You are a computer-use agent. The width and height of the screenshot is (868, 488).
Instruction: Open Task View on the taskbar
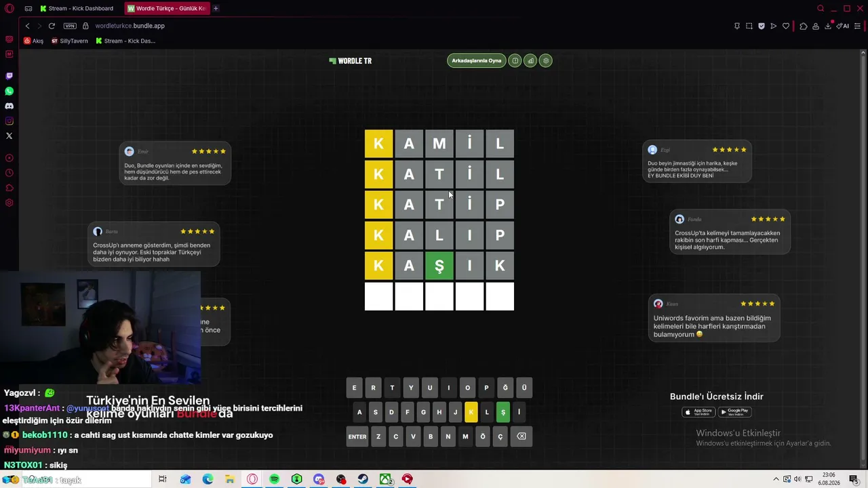(x=163, y=479)
